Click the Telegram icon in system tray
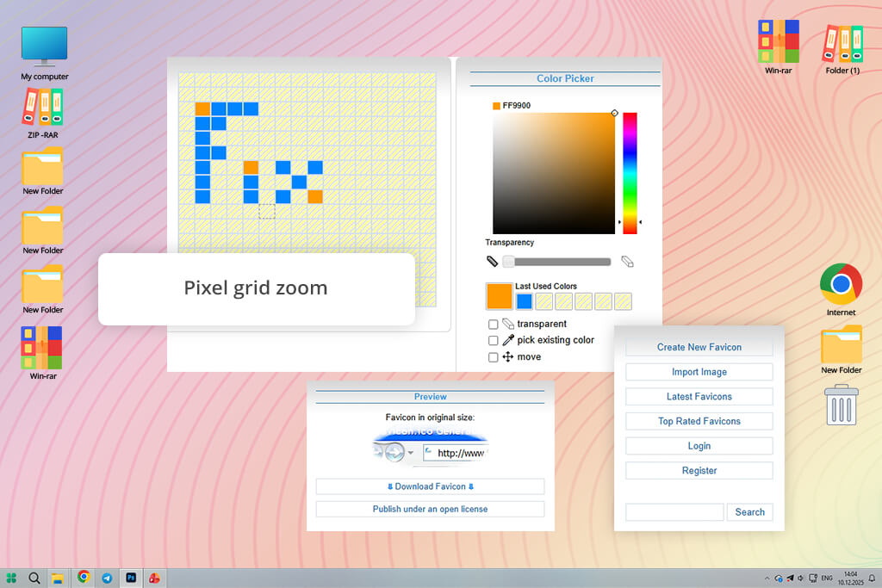 coord(790,579)
